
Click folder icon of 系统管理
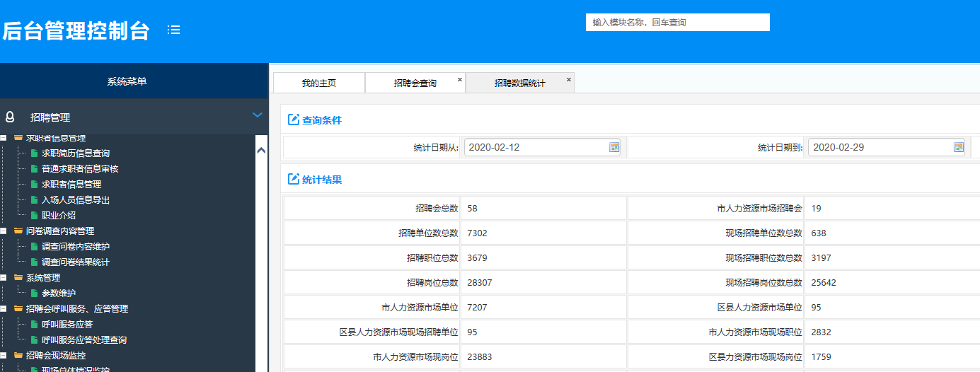(x=18, y=277)
